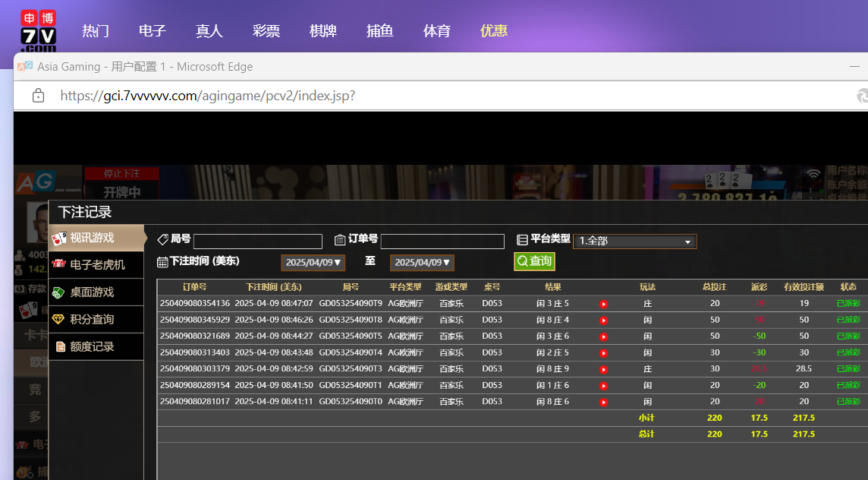Open the 优惠 promotions menu
The height and width of the screenshot is (480, 868).
point(494,31)
